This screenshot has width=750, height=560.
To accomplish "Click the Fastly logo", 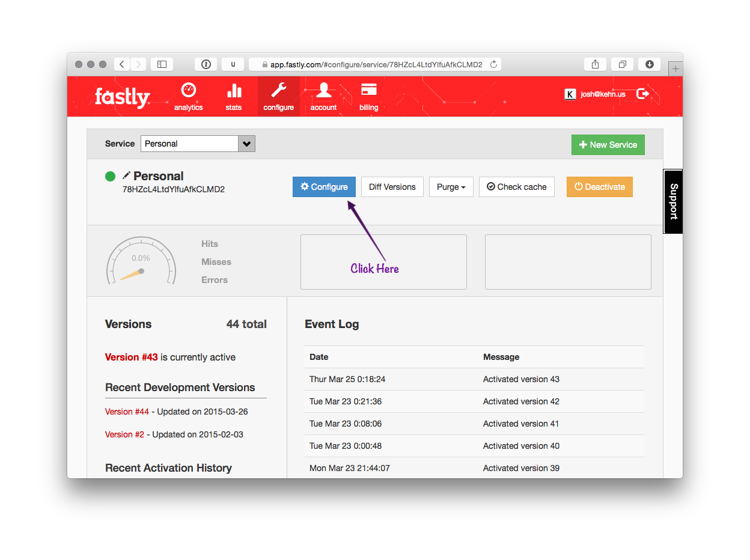I will 123,96.
